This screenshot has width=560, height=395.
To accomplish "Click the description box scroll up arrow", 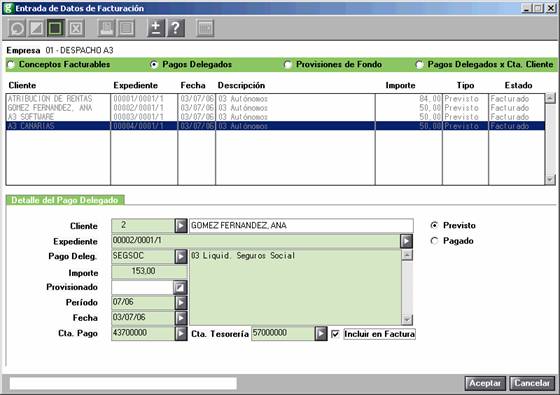I will pyautogui.click(x=407, y=254).
